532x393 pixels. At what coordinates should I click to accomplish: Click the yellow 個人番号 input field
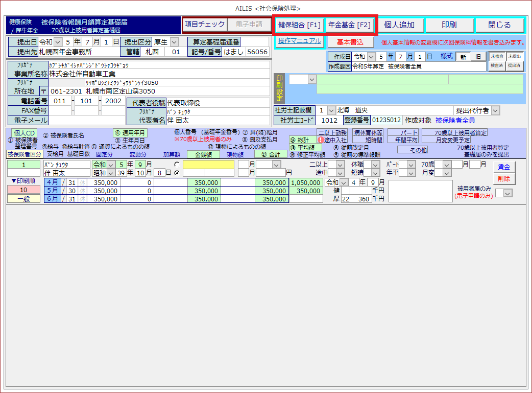[208, 165]
